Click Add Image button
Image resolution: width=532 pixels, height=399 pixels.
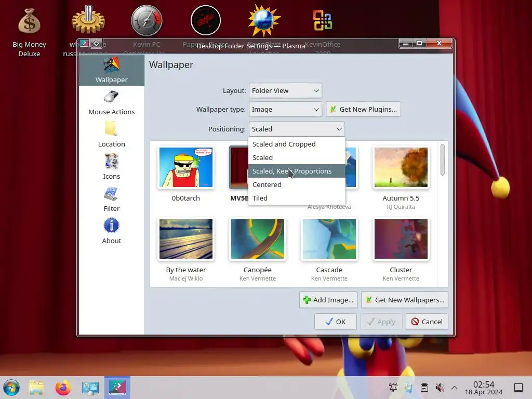tap(328, 300)
